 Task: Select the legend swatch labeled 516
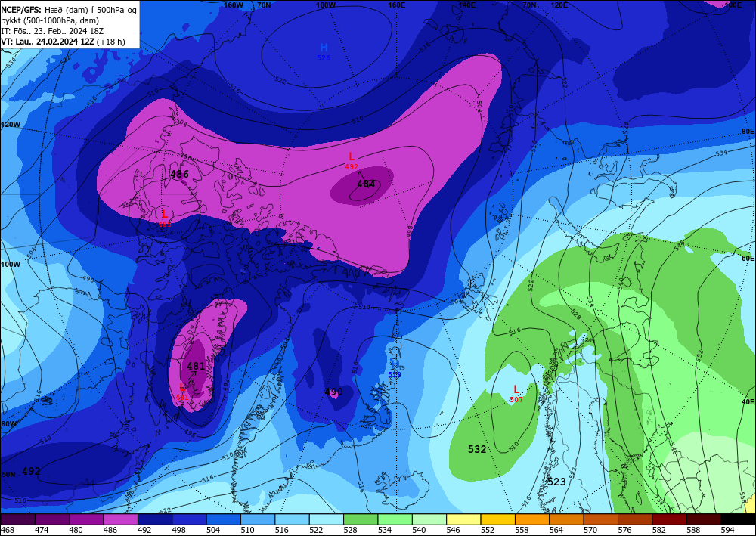point(292,519)
